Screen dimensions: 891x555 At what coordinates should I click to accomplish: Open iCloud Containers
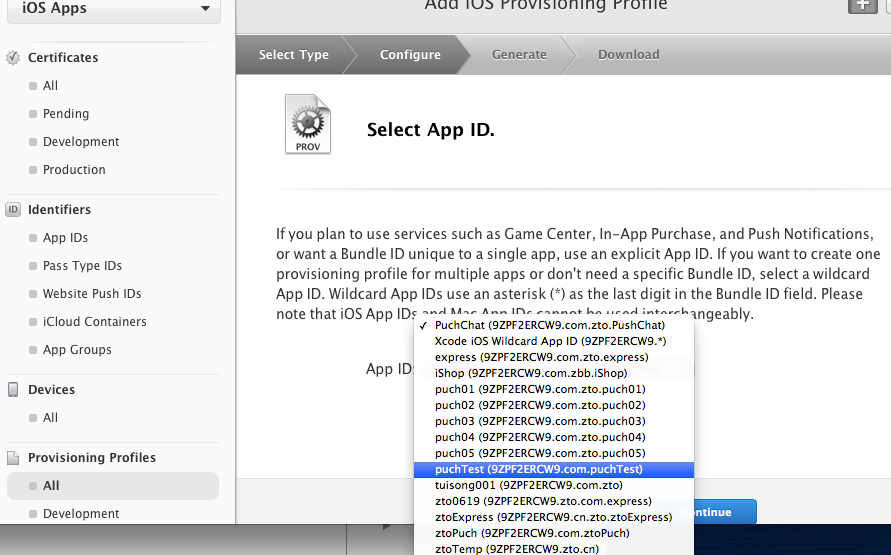[94, 322]
